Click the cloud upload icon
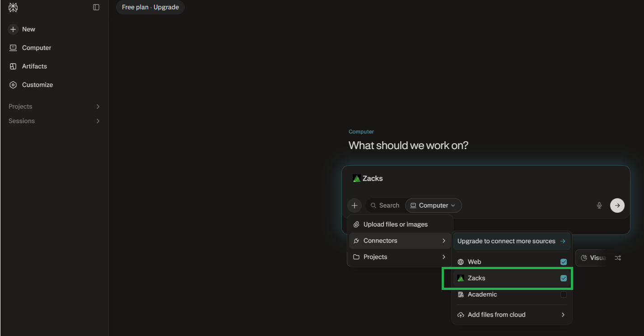644x336 pixels. click(x=461, y=315)
